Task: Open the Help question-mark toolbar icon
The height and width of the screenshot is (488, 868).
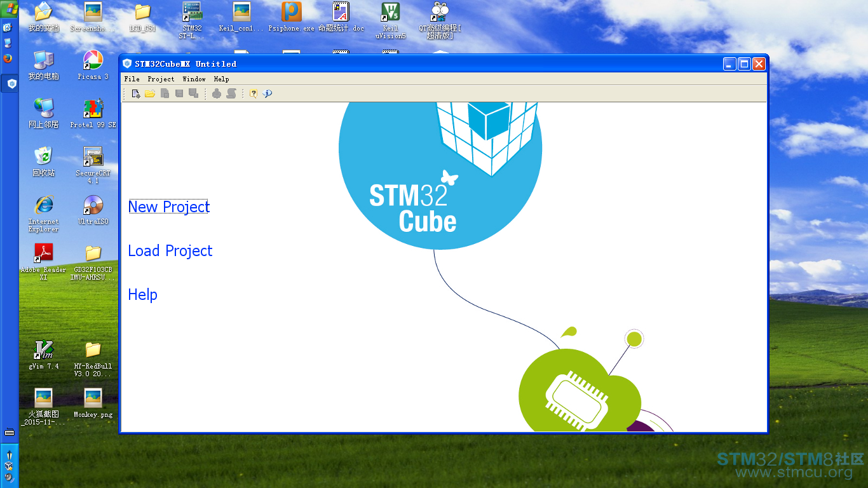Action: [253, 93]
